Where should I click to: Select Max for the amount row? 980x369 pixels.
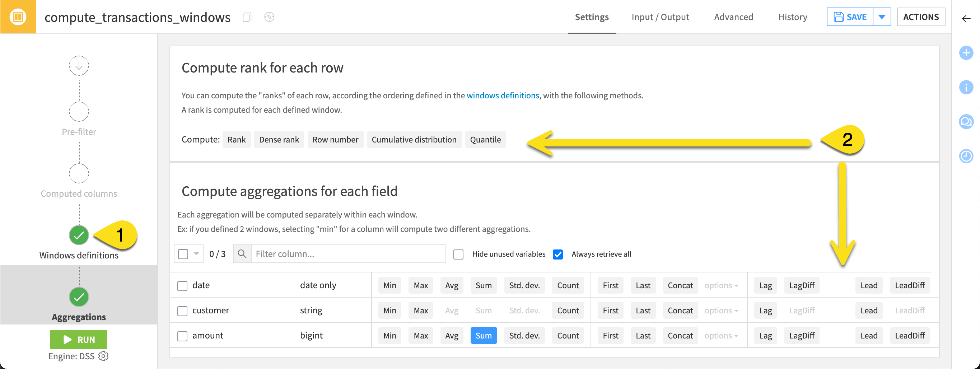(421, 336)
